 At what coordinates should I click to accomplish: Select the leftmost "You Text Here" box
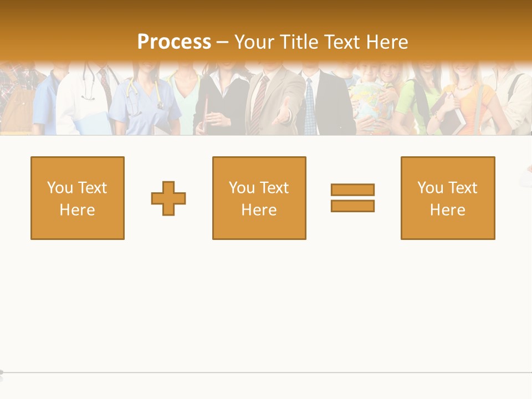coord(78,198)
